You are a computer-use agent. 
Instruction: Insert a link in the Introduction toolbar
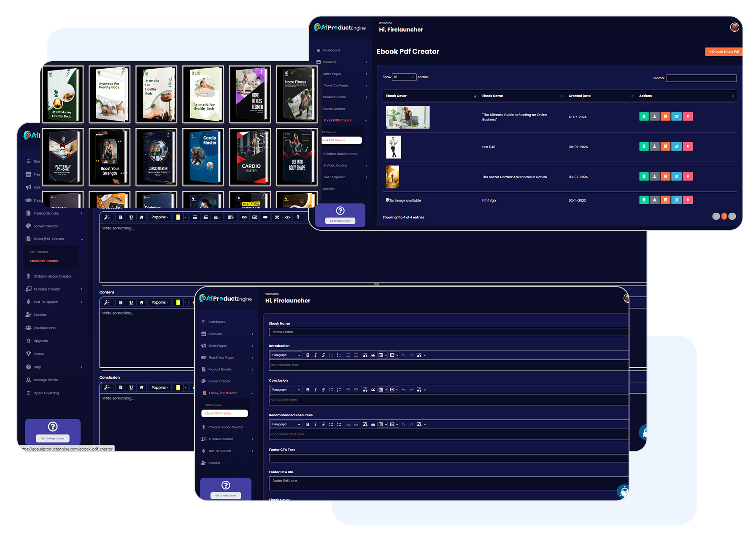[324, 355]
